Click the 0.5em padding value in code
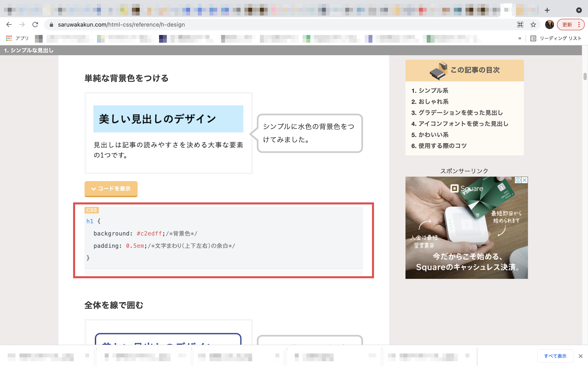This screenshot has width=588, height=368. [x=135, y=246]
